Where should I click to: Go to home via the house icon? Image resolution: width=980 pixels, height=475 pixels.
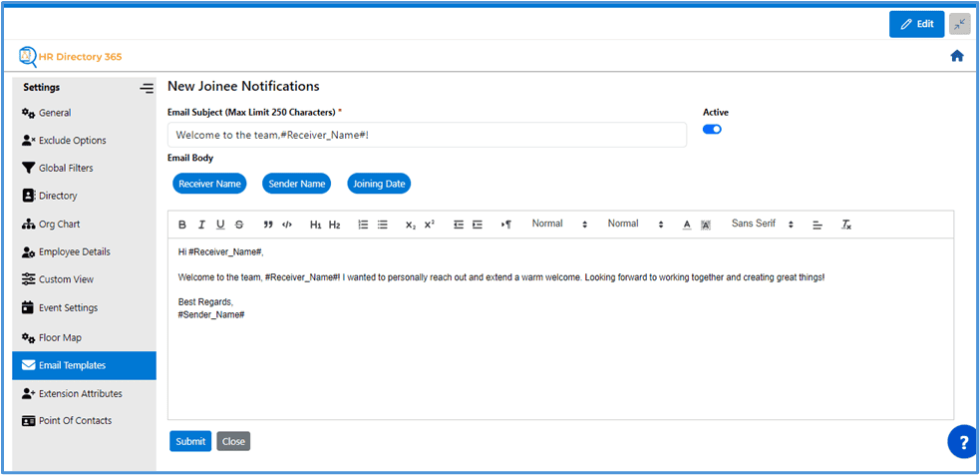pos(957,56)
